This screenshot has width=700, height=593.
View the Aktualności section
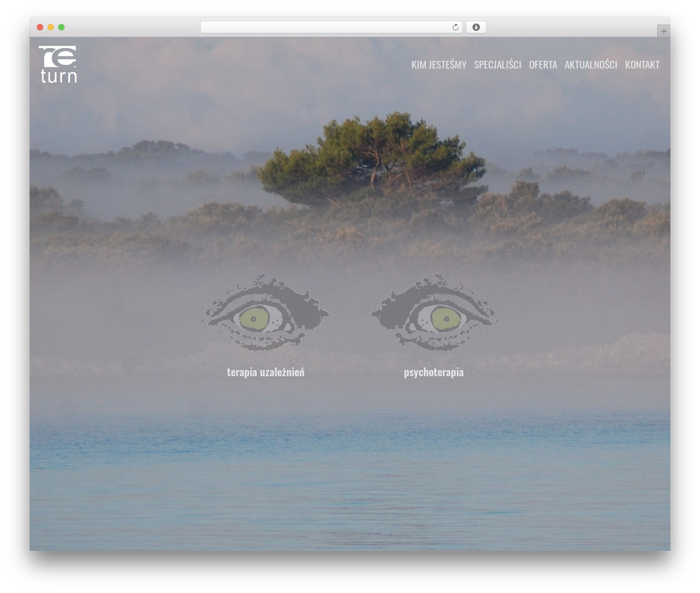[x=591, y=65]
